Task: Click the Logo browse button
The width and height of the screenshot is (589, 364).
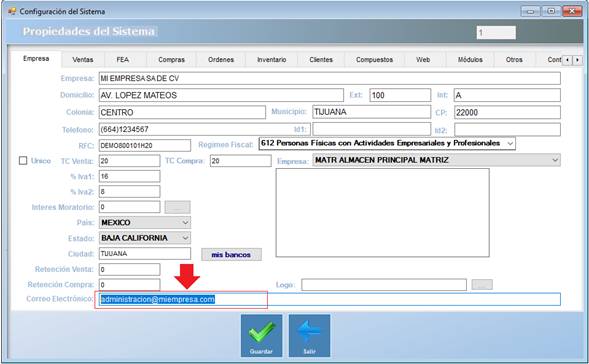Action: point(482,285)
